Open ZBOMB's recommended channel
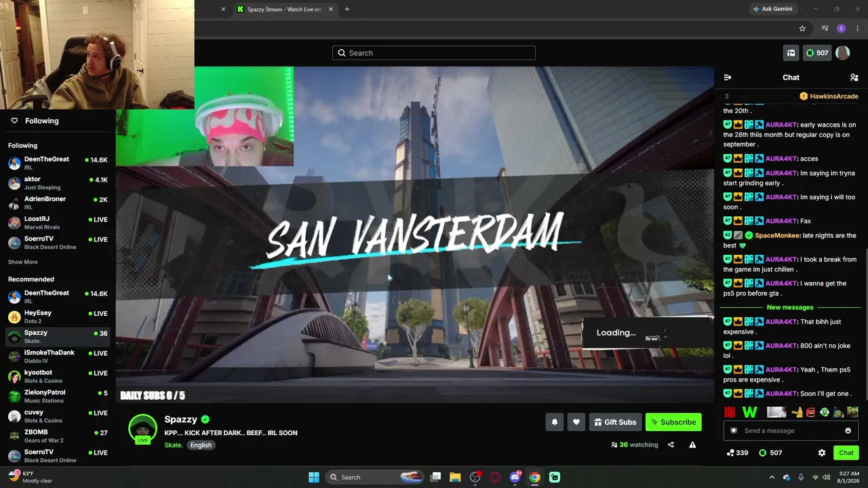Image resolution: width=868 pixels, height=488 pixels. coord(58,436)
